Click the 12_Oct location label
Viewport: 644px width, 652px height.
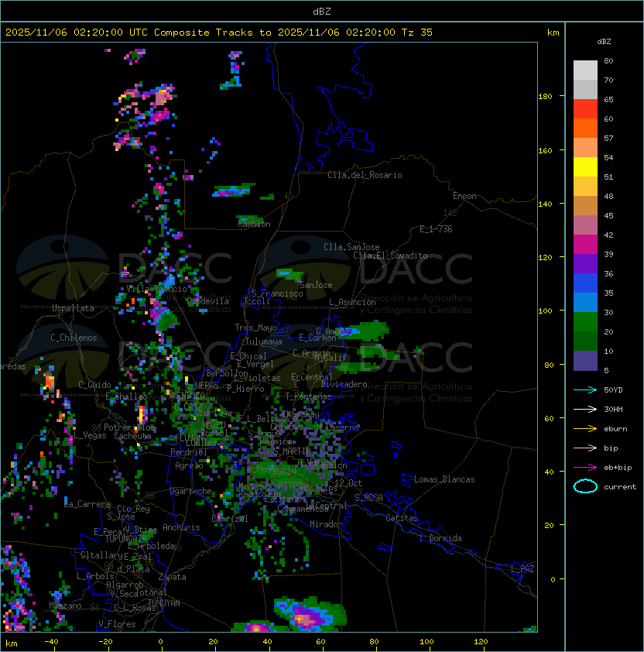348,483
